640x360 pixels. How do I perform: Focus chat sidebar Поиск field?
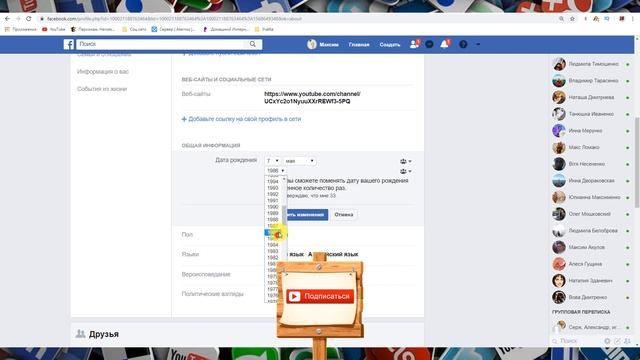[x=576, y=341]
